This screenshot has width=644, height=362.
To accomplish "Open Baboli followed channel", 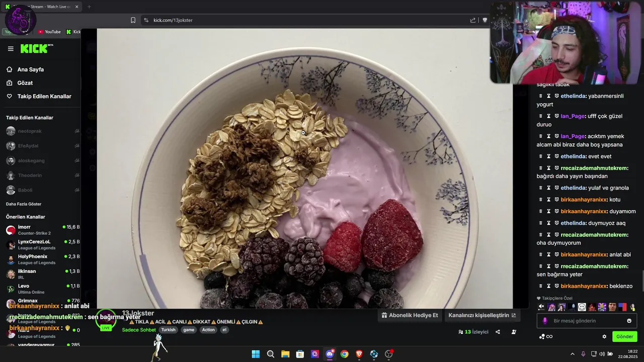I will tap(42, 190).
